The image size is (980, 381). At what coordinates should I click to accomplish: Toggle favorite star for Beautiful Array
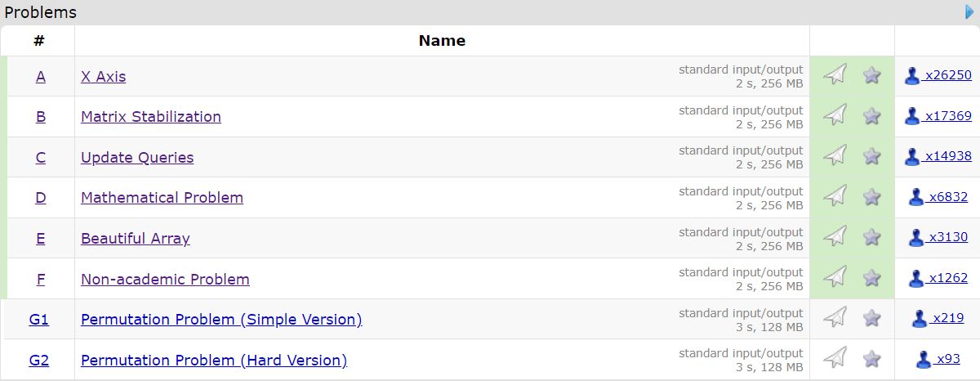click(872, 237)
